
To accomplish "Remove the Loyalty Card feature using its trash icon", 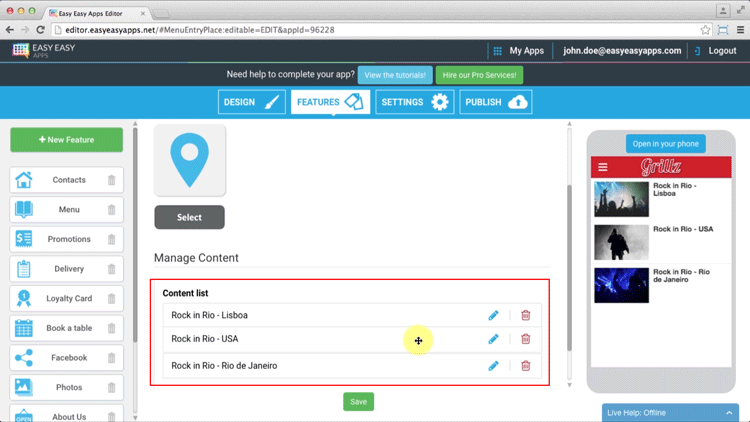I will click(x=111, y=299).
